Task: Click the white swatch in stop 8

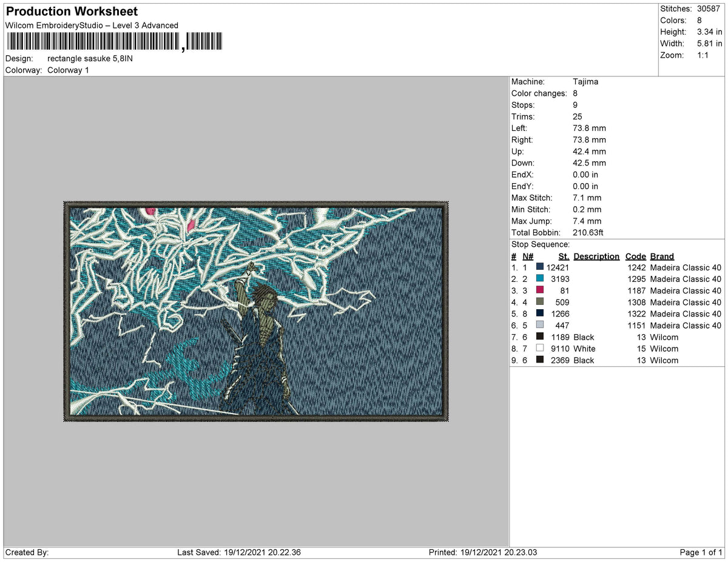Action: point(540,349)
